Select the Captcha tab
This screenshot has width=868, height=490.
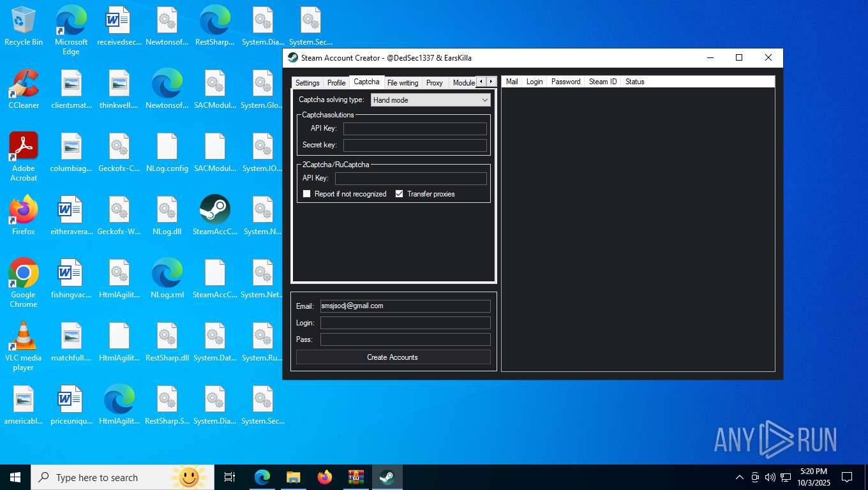point(366,82)
